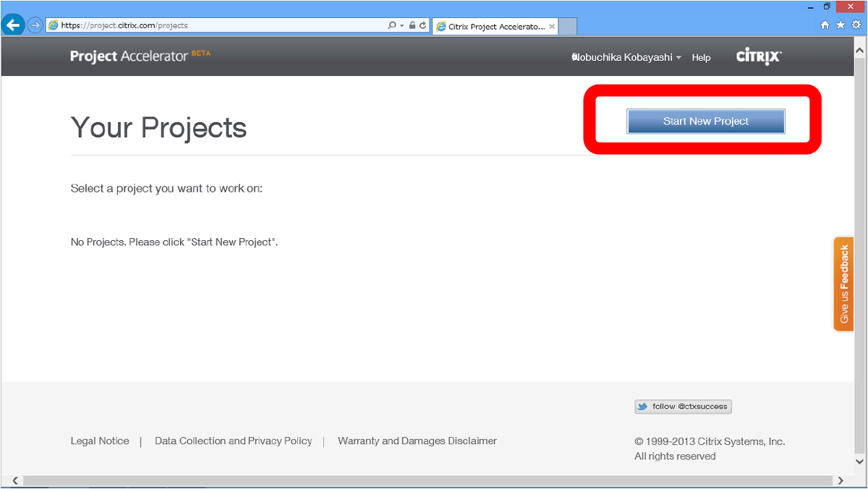The image size is (868, 489).
Task: Open Nobuchika Kobayashi user menu
Action: click(x=626, y=57)
